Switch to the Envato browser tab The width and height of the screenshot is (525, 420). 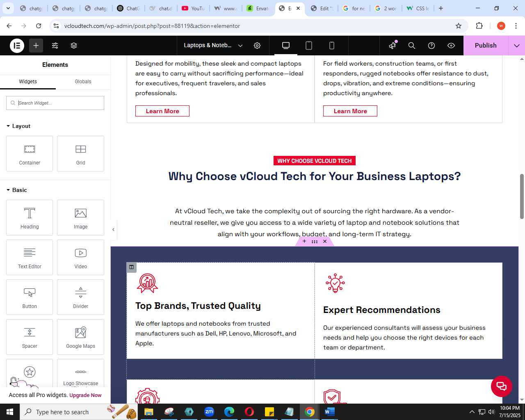[x=258, y=8]
